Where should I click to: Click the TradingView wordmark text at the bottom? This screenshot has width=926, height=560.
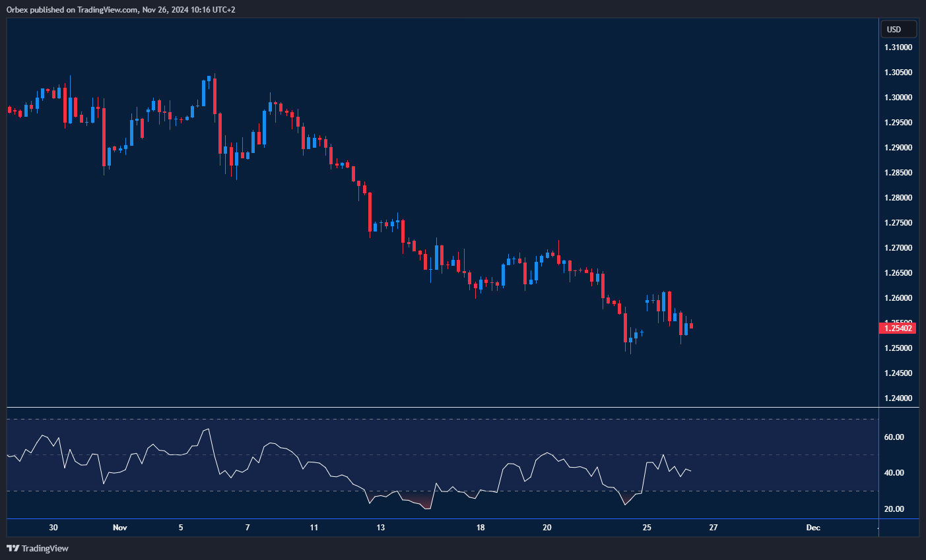(x=45, y=548)
